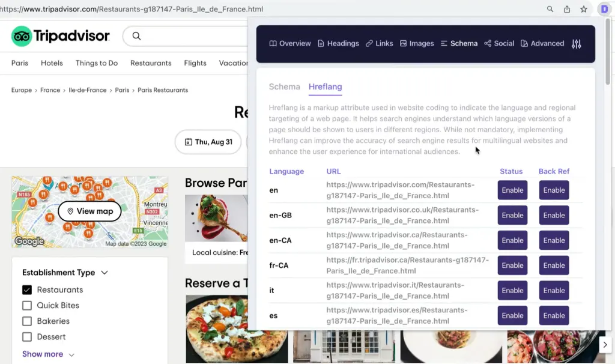Click the next arrow on the photo carousel
Screen dimensions: 615x364
coord(605,345)
